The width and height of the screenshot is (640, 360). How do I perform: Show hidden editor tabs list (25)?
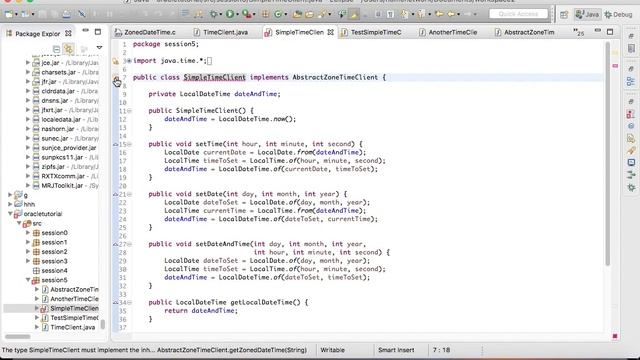tap(578, 32)
